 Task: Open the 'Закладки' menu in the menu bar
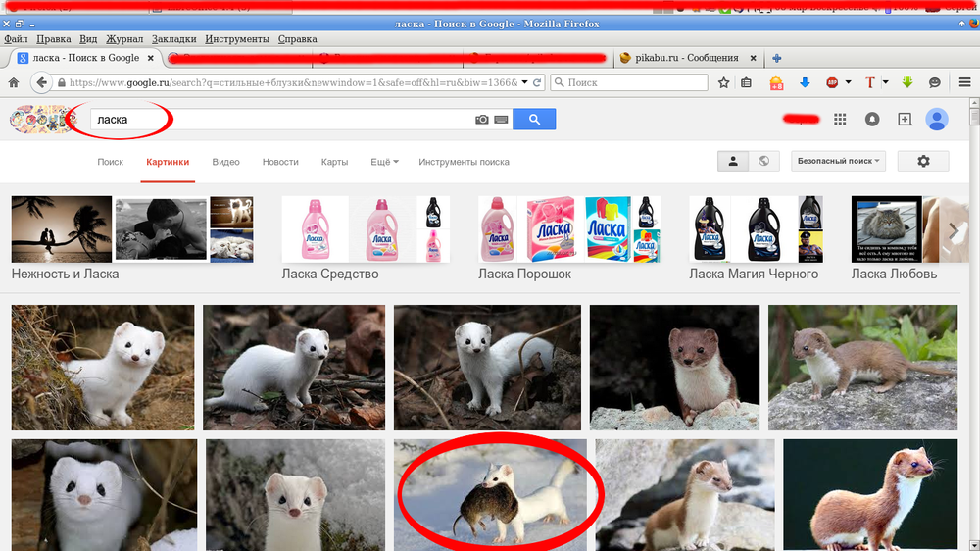pos(173,39)
